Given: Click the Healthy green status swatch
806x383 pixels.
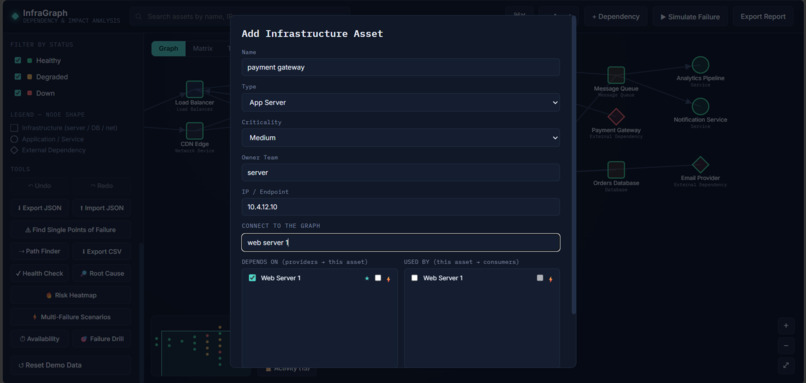Looking at the screenshot, I should pyautogui.click(x=29, y=60).
